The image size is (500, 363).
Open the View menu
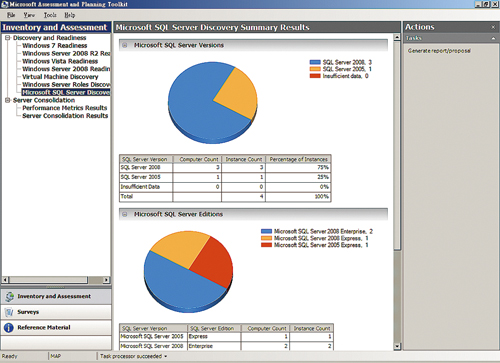coord(29,15)
